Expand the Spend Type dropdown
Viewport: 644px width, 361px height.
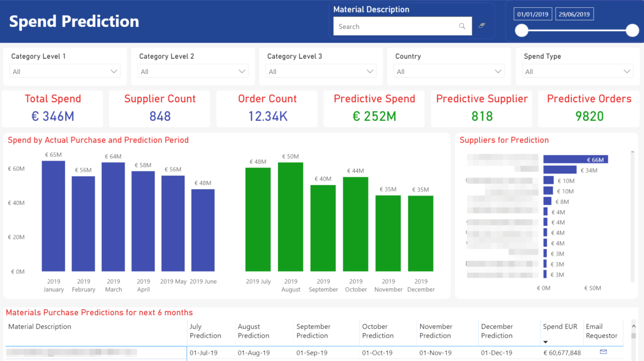point(626,71)
